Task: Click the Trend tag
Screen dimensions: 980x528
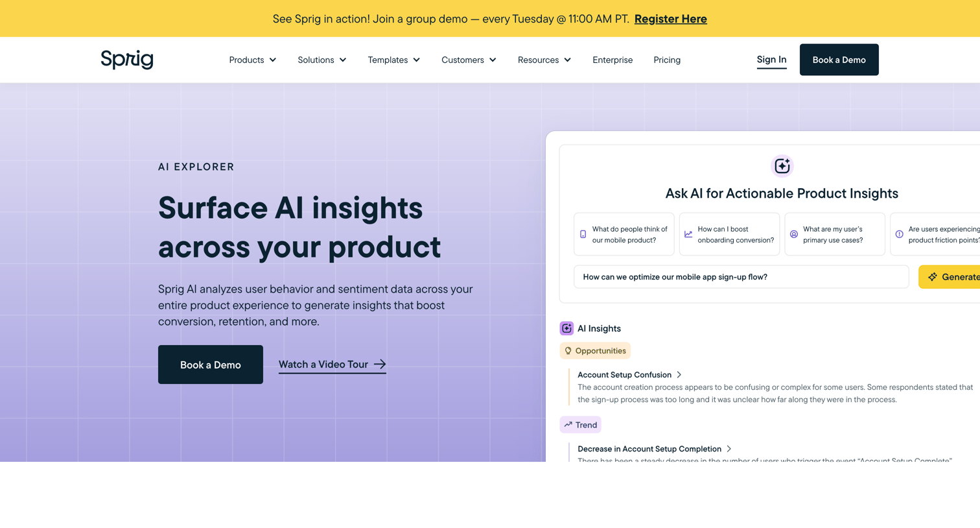Action: click(580, 425)
